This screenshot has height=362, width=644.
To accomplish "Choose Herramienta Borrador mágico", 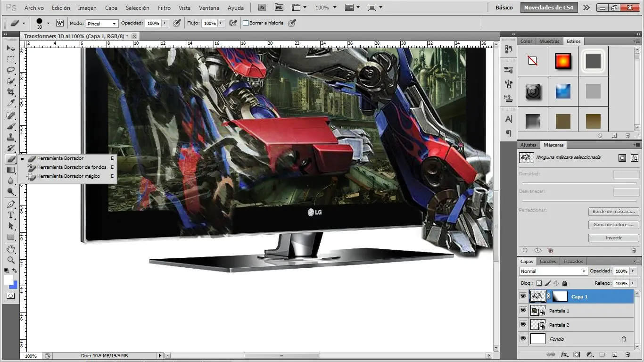I will (67, 176).
